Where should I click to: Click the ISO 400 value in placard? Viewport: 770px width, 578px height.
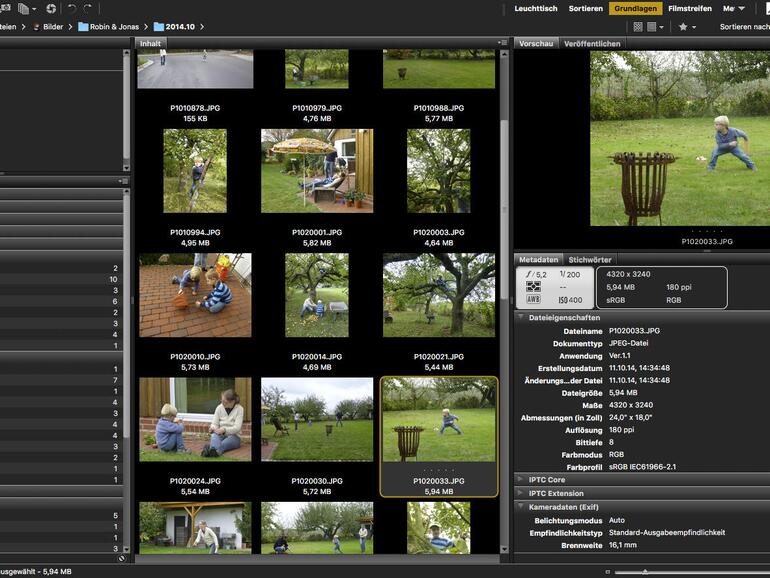(x=570, y=300)
